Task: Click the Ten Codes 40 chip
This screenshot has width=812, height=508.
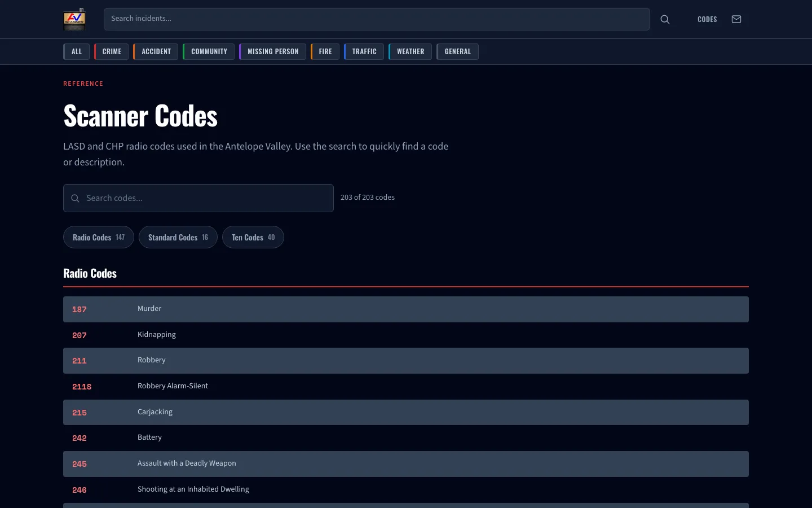Action: [253, 237]
